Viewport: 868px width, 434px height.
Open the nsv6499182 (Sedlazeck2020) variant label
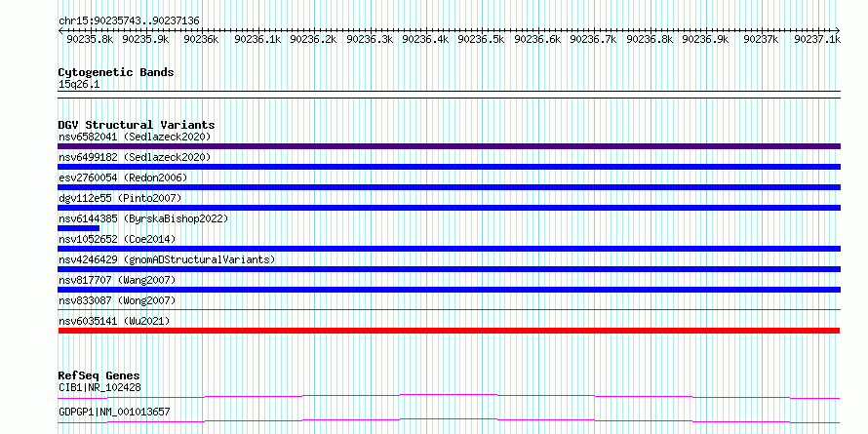click(135, 157)
